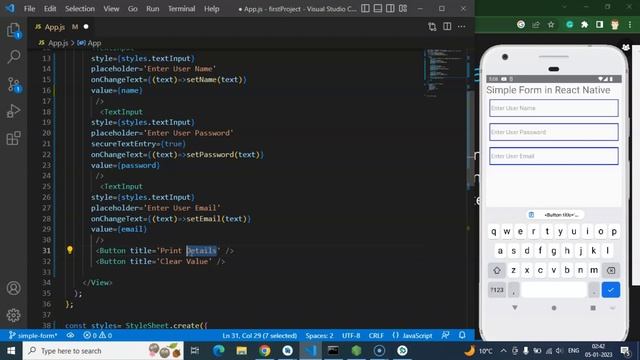This screenshot has height=360, width=640.
Task: Change encoding via UTF-8 status item
Action: click(351, 336)
